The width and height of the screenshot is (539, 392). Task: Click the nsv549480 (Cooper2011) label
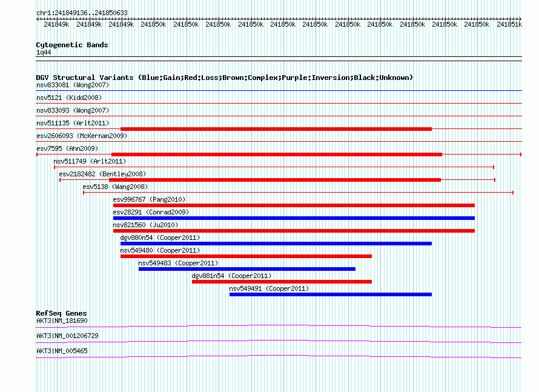160,250
